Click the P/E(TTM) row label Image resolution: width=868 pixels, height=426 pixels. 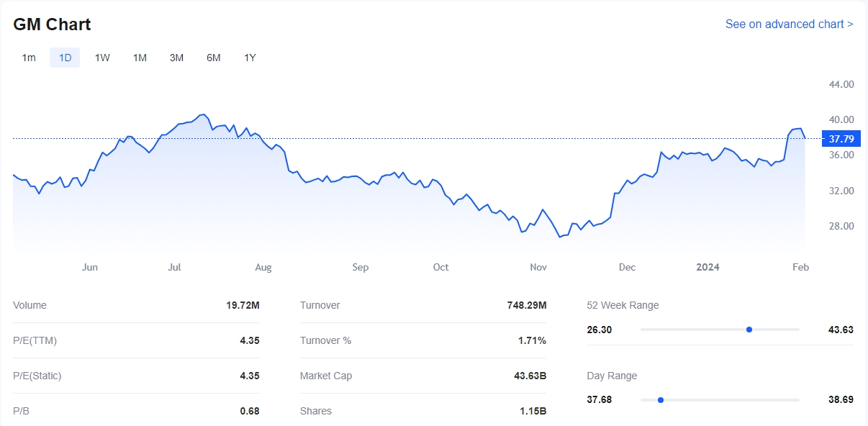pyautogui.click(x=35, y=340)
